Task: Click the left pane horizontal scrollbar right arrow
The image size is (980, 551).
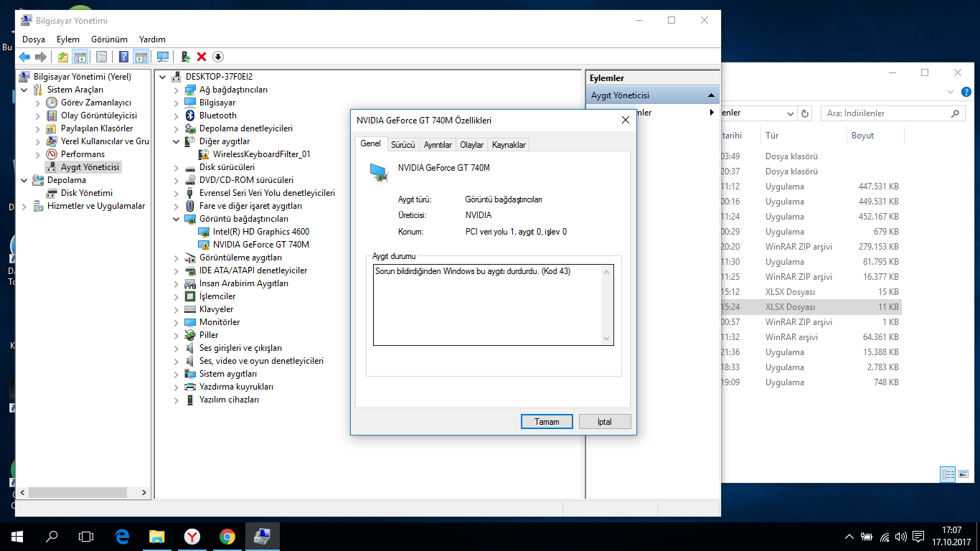Action: point(144,493)
